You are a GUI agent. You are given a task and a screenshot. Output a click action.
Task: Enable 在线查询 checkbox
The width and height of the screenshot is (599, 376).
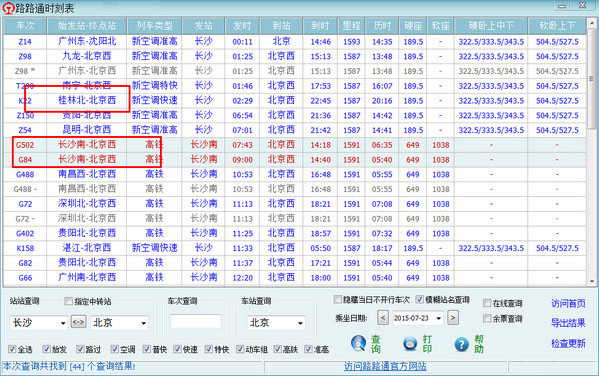[x=487, y=303]
